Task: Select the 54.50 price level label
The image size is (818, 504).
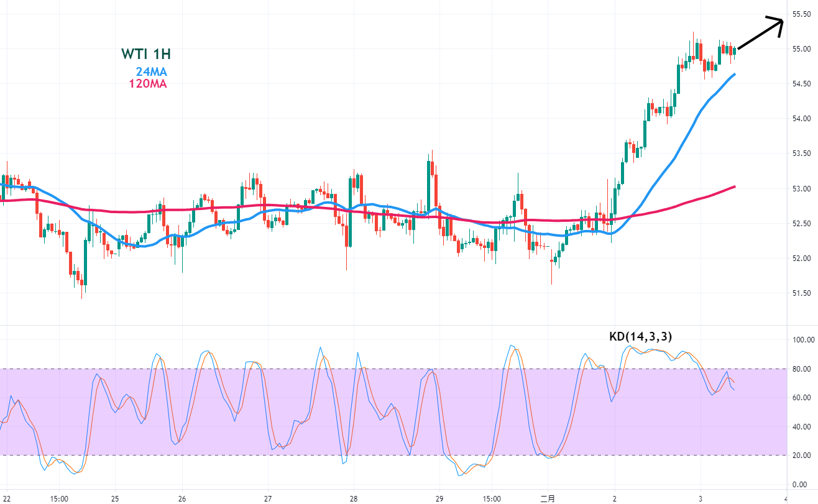Action: coord(801,84)
